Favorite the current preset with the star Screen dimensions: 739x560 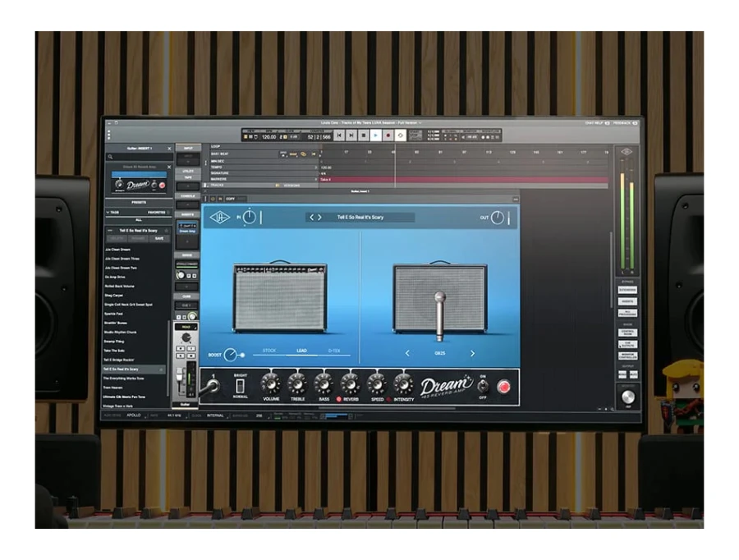coord(166,231)
